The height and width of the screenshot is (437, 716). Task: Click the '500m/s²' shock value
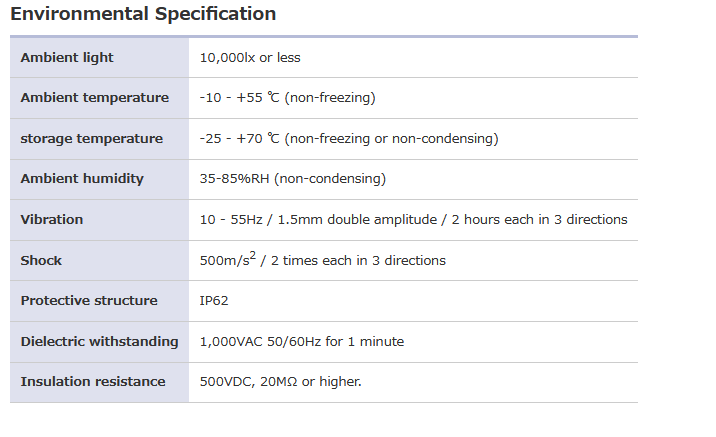tap(227, 260)
